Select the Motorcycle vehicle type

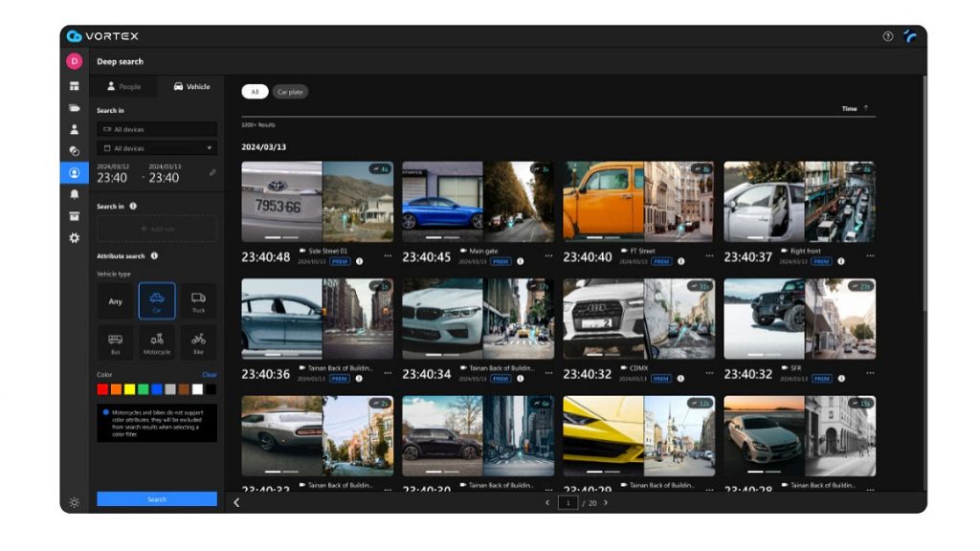pos(156,342)
